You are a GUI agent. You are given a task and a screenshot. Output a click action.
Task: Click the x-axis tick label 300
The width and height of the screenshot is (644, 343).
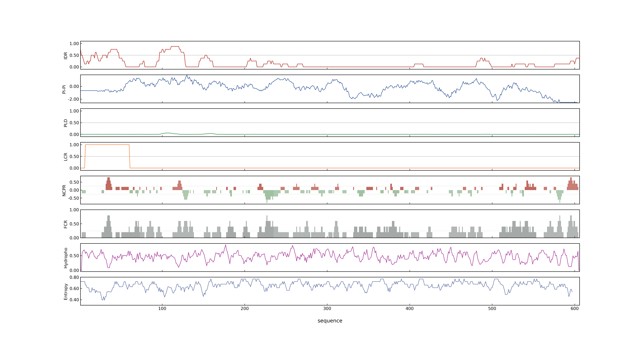(x=327, y=308)
